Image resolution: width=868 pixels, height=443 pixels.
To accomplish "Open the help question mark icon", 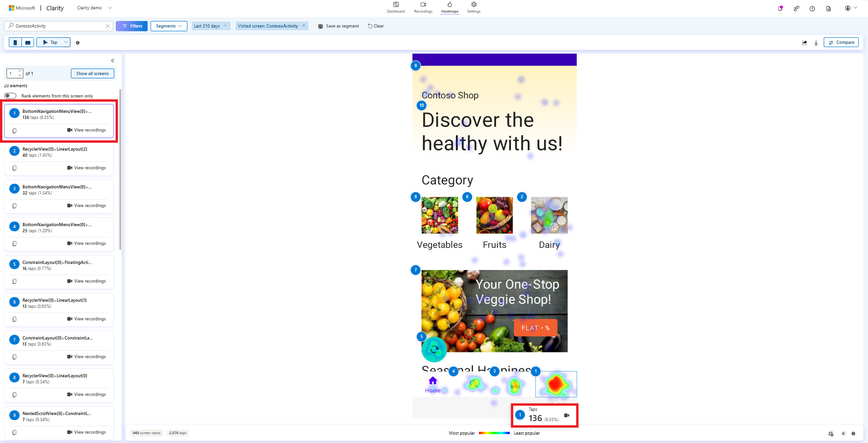I will pyautogui.click(x=813, y=8).
